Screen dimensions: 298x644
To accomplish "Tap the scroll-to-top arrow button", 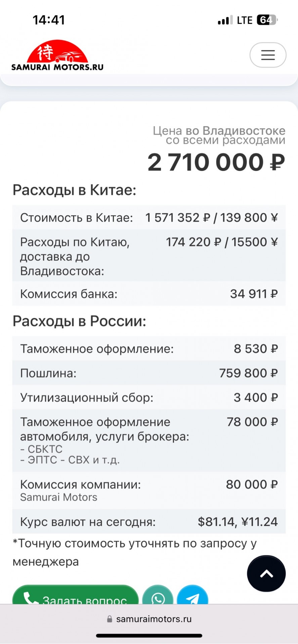I will coord(266,574).
